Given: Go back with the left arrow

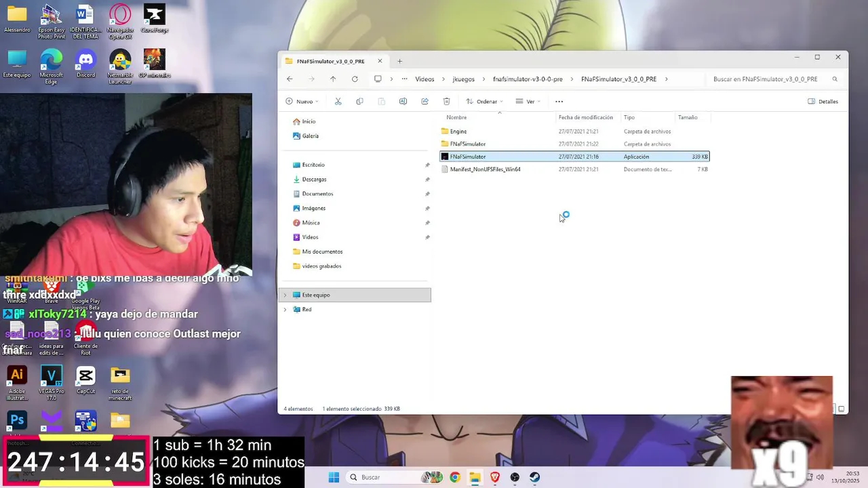Looking at the screenshot, I should 290,79.
